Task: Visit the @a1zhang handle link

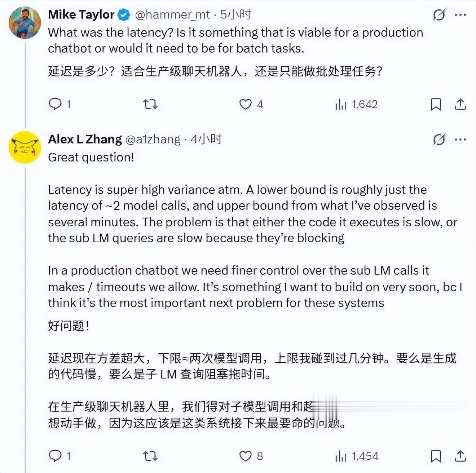Action: coord(153,139)
